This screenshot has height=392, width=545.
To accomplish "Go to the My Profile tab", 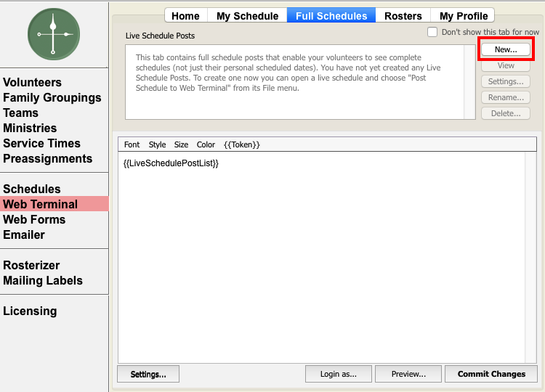I will pos(463,16).
